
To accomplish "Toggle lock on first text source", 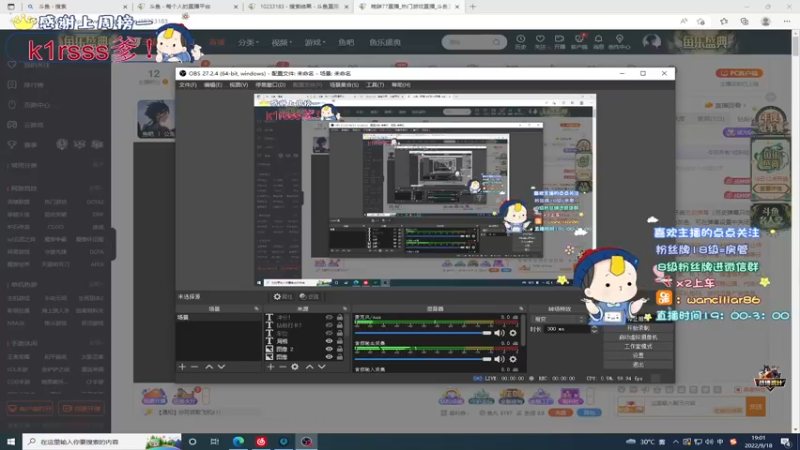I will click(340, 317).
